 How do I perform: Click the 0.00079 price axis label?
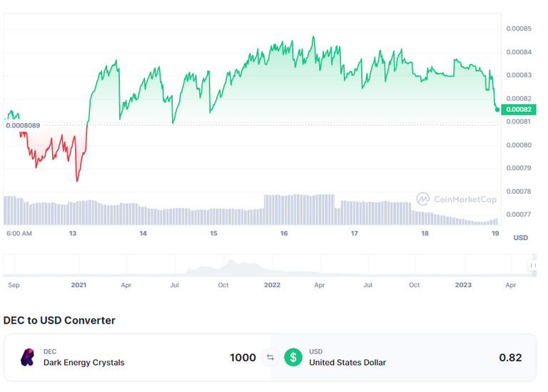519,168
